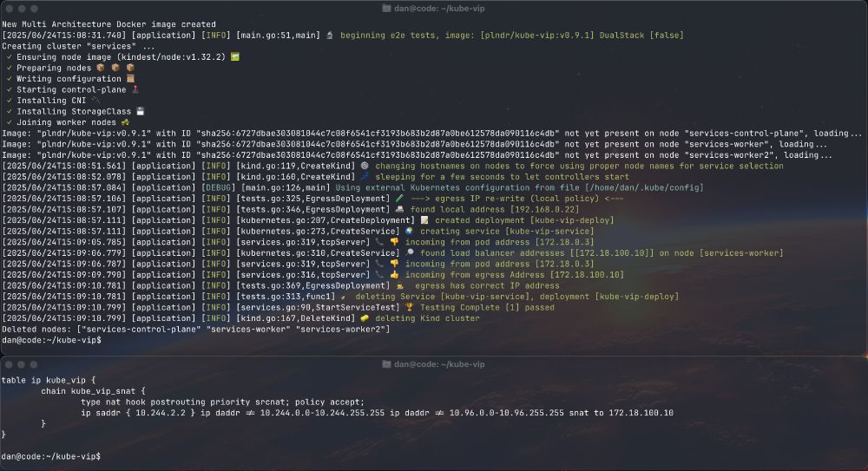Click the range 10.96.0.0-10.96.255.255
The image size is (868, 471).
click(x=507, y=413)
